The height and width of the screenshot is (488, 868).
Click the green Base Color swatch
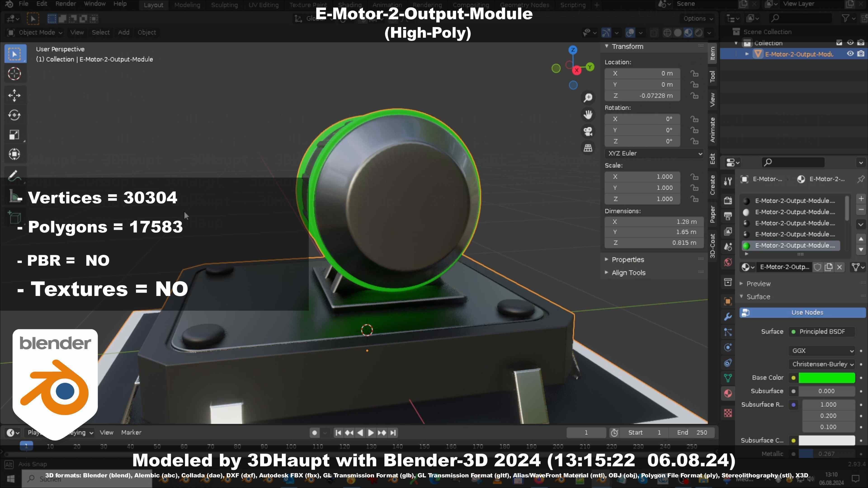[827, 378]
